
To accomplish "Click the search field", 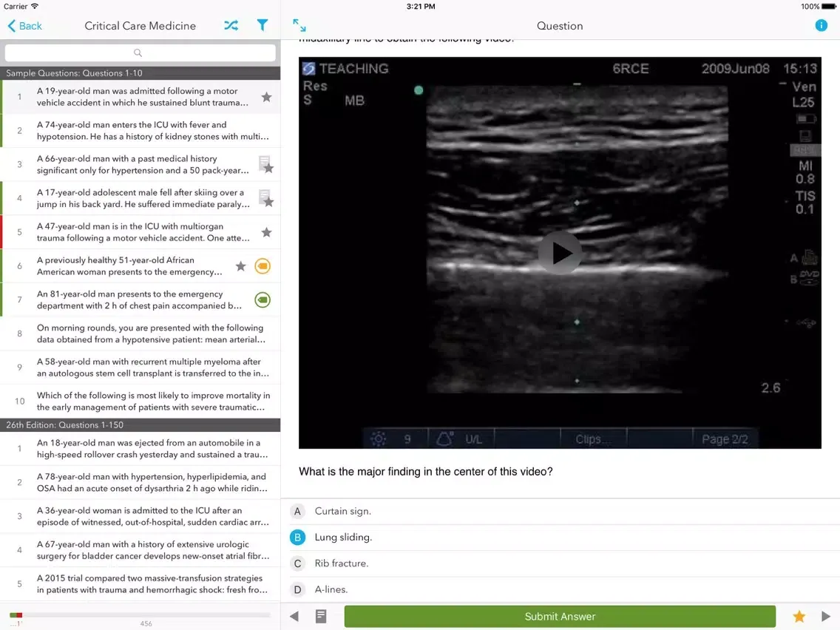I will [140, 52].
